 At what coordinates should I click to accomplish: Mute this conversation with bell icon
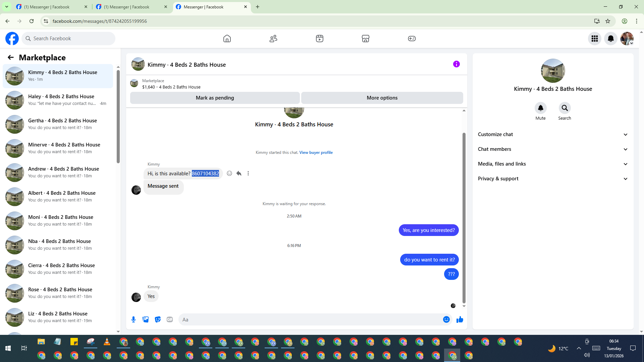pyautogui.click(x=540, y=108)
